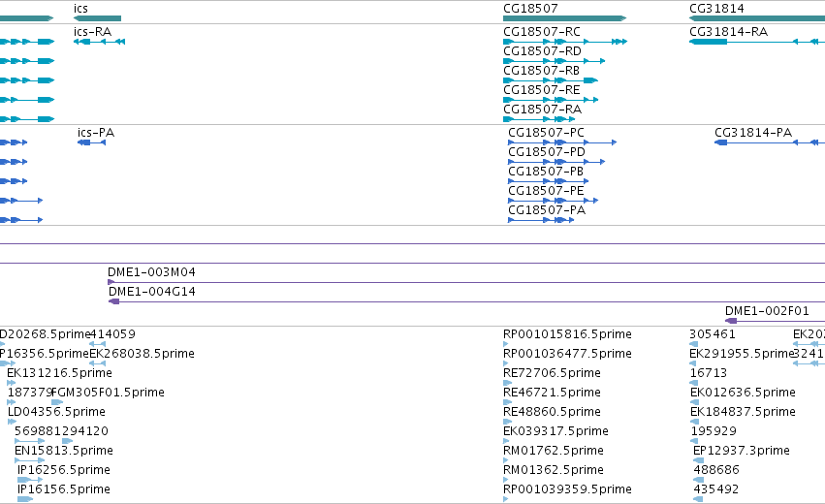The width and height of the screenshot is (825, 504).
Task: Select EST EK012636.5prime
Action: coord(743,393)
